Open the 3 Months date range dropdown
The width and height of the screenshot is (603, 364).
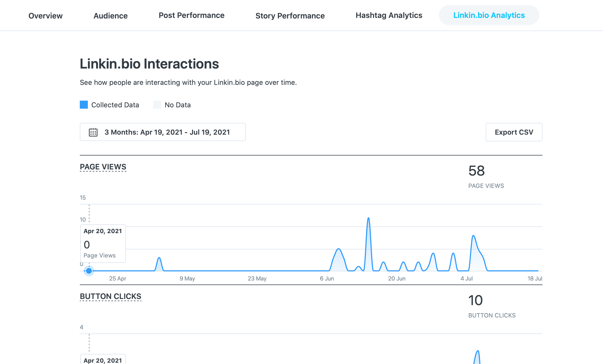coord(163,132)
